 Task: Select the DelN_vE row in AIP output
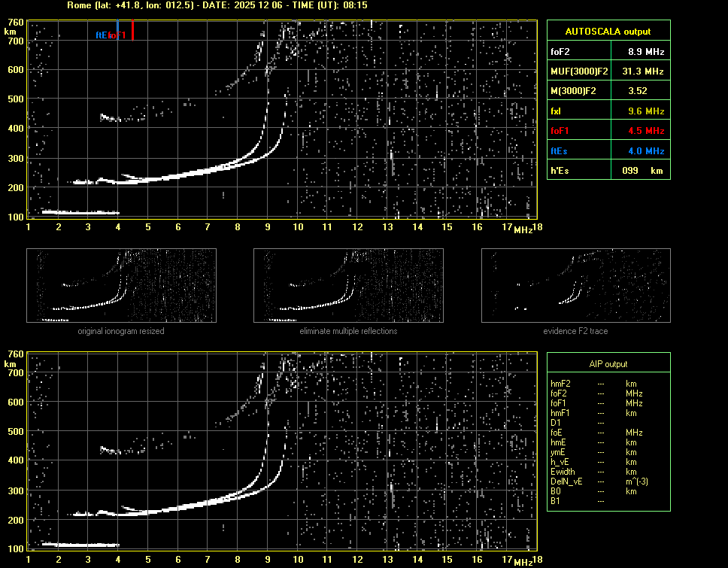pyautogui.click(x=568, y=481)
